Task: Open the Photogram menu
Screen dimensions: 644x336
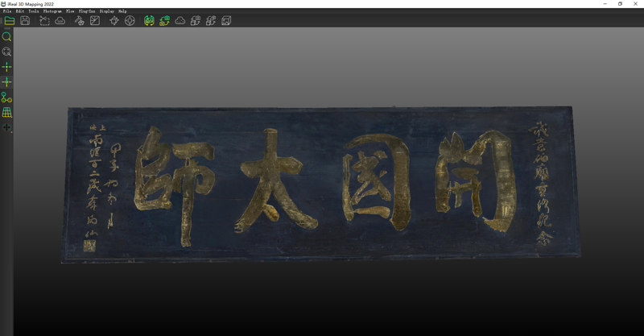Action: point(52,11)
